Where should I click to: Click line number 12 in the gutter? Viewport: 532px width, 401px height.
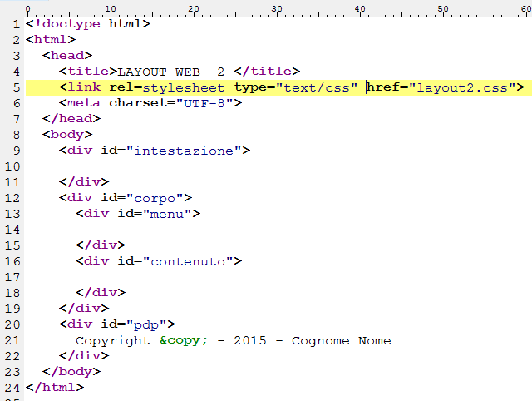pos(12,198)
